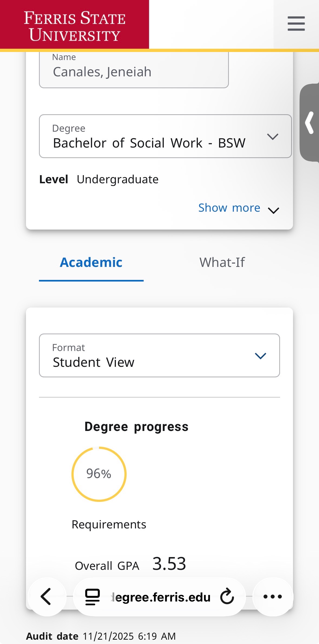Tap the browser back arrow
The image size is (319, 644).
pos(46,596)
